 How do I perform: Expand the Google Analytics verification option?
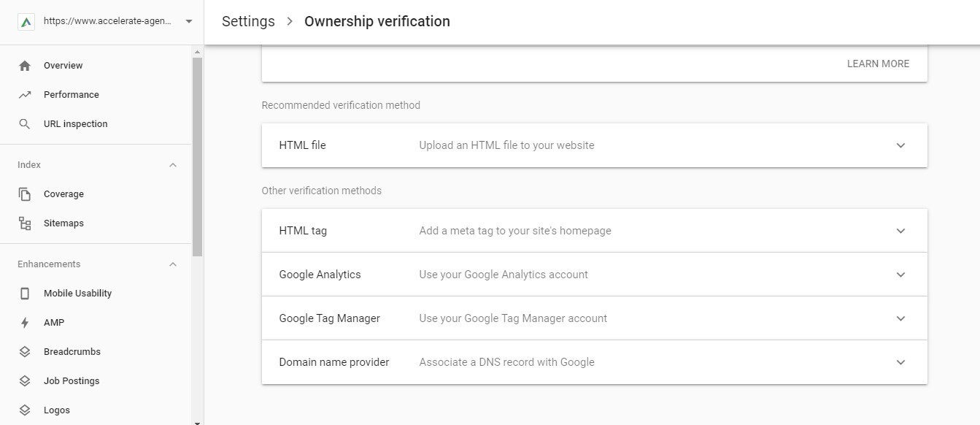click(x=900, y=275)
